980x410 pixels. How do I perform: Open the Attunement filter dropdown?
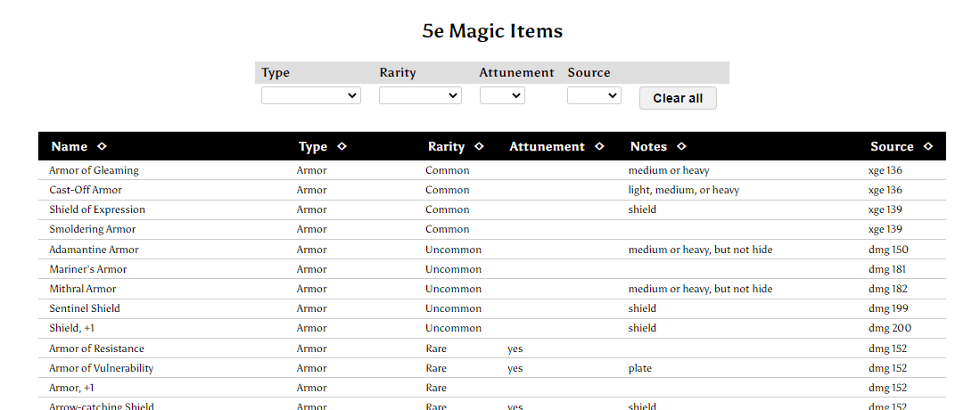point(503,95)
